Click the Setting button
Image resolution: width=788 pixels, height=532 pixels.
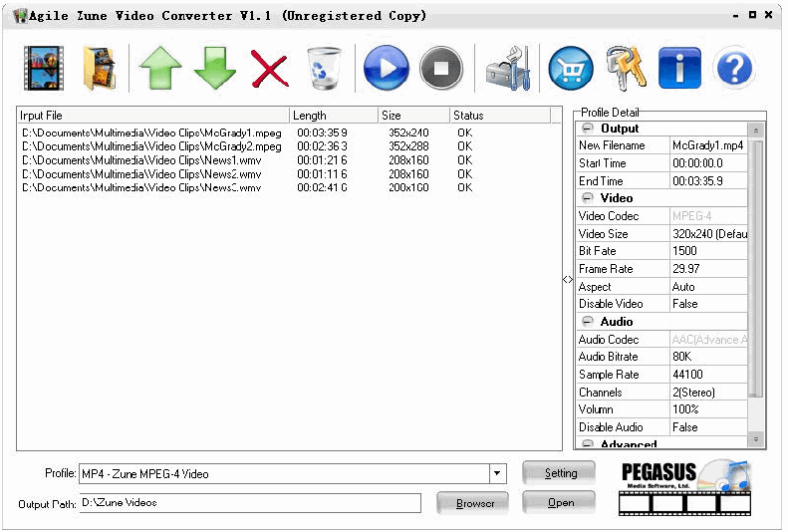(559, 473)
